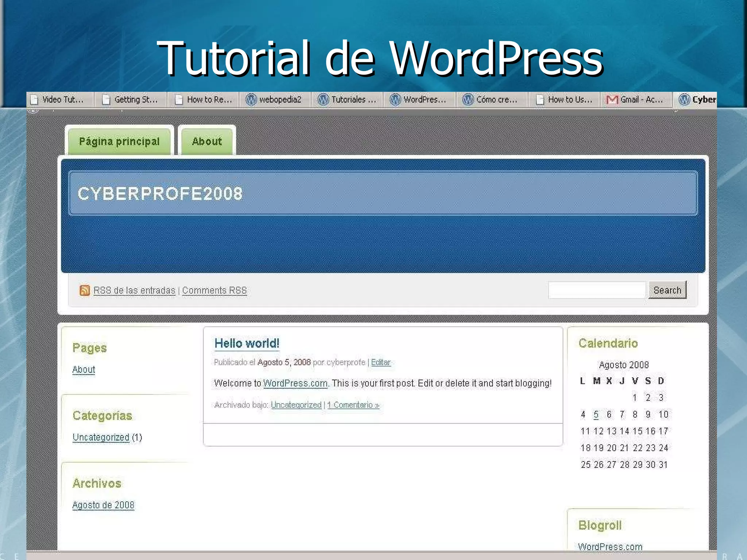Click the orange RSS feed icon
The width and height of the screenshot is (747, 560).
tap(85, 290)
